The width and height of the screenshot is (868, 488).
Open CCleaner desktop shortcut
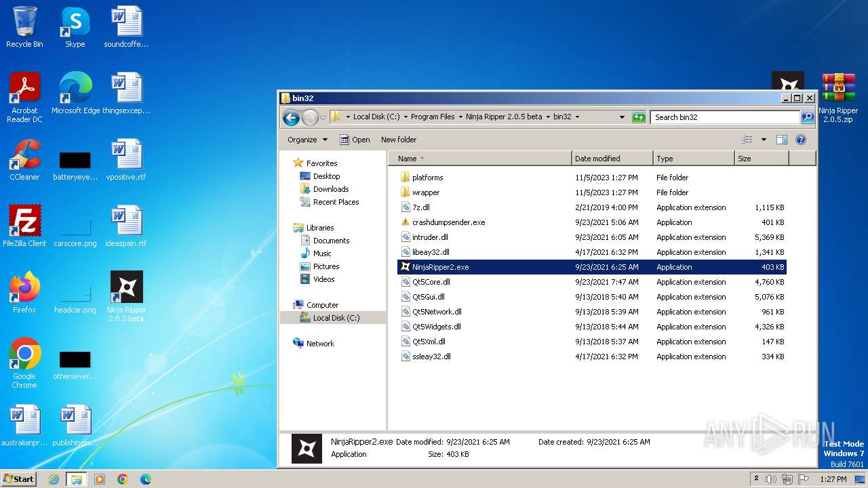click(24, 160)
